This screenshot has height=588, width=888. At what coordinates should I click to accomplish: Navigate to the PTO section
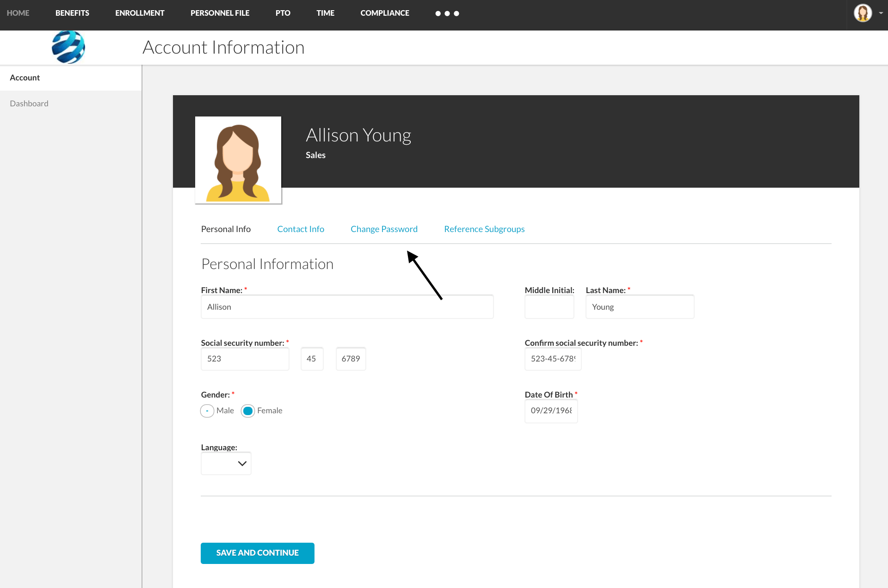[x=283, y=13]
